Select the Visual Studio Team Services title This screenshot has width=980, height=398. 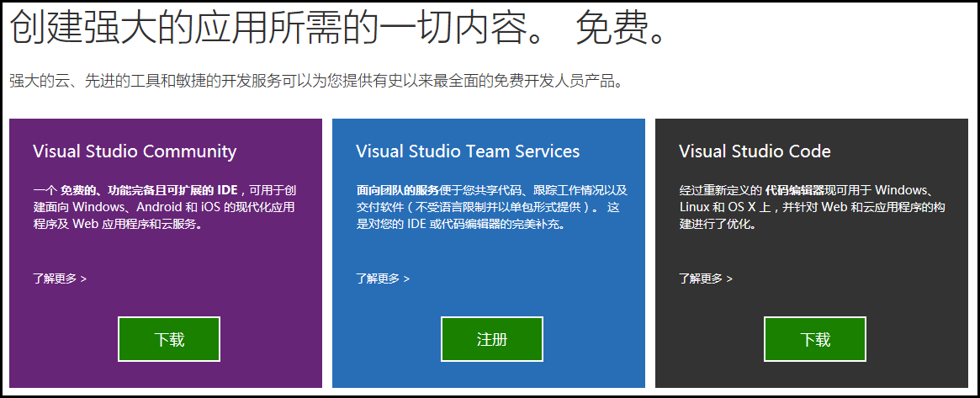coord(468,151)
